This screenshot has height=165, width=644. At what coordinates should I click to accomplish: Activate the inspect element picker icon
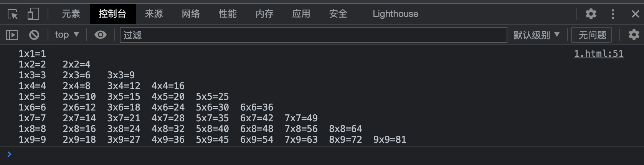pyautogui.click(x=13, y=14)
